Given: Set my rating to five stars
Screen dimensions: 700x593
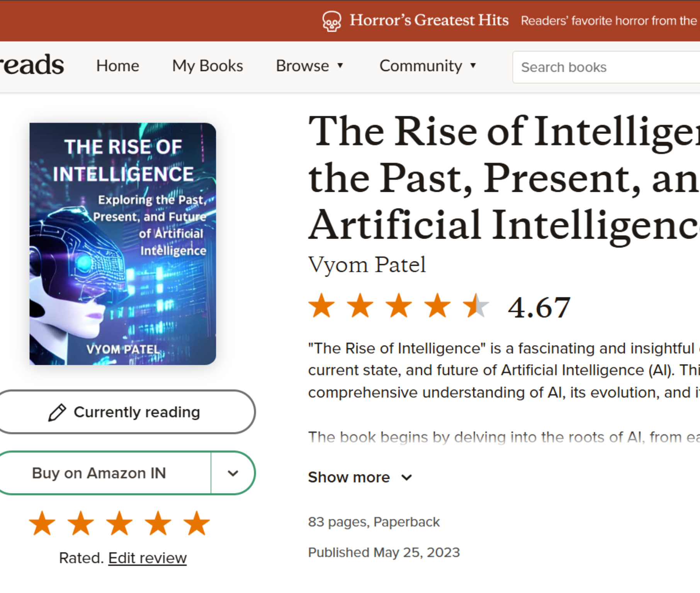Looking at the screenshot, I should (x=197, y=524).
